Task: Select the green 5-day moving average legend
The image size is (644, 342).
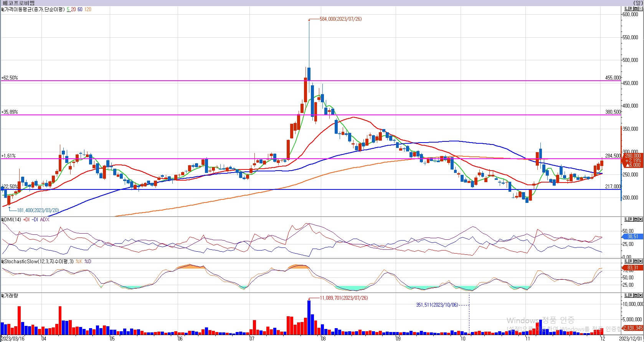Action: [x=68, y=9]
